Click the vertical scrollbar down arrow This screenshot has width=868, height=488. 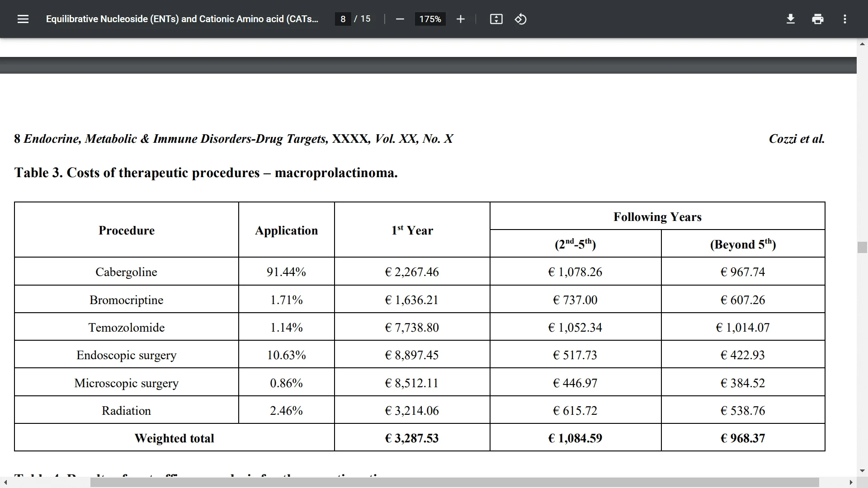click(x=862, y=471)
